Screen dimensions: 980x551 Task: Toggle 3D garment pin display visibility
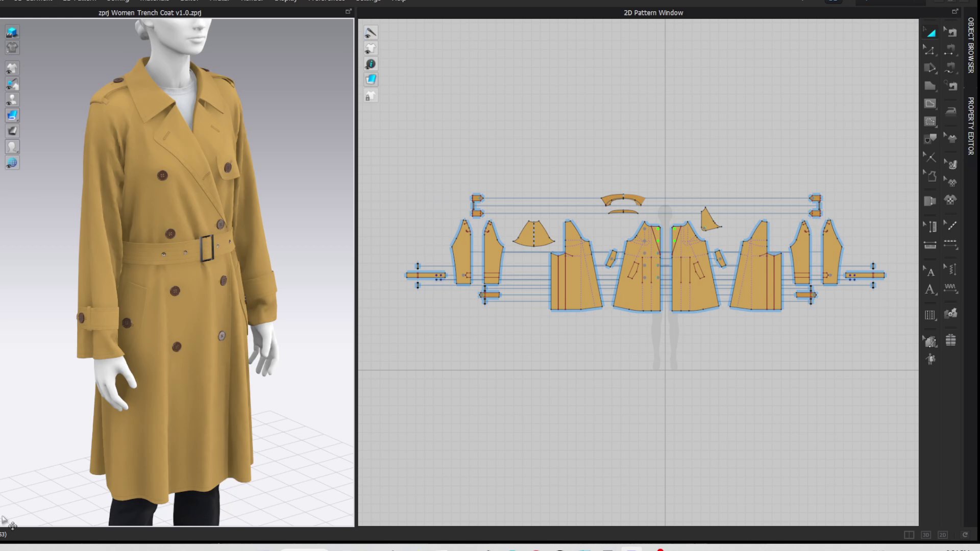click(x=12, y=84)
